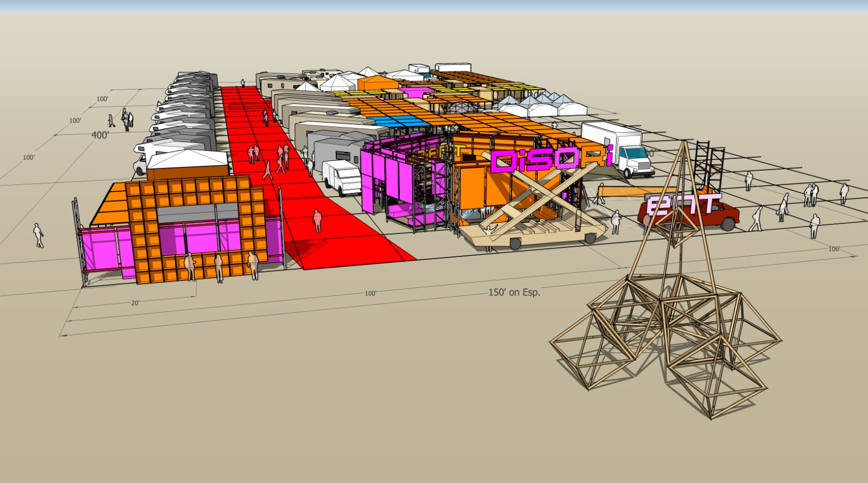Select the white tent roof behind orange facade
The image size is (868, 483).
coord(187,160)
